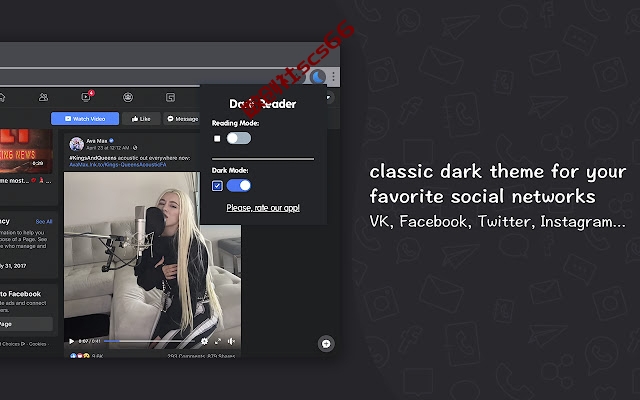View the post reactions emoji count
640x400 pixels.
(86, 356)
